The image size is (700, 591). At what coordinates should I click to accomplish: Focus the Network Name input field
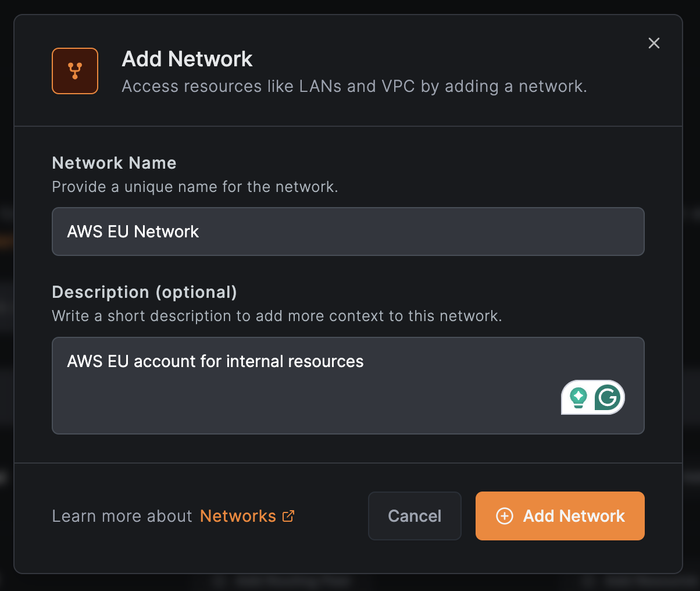348,232
